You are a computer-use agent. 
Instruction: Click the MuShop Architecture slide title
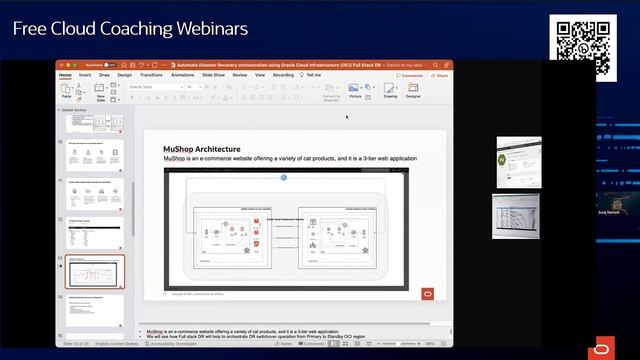point(202,149)
